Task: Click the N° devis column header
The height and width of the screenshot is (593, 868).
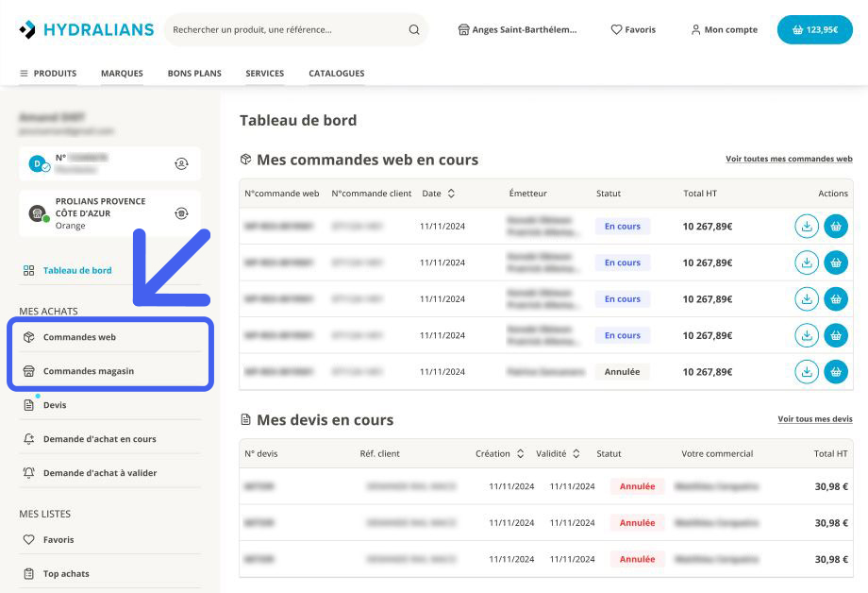Action: tap(260, 453)
